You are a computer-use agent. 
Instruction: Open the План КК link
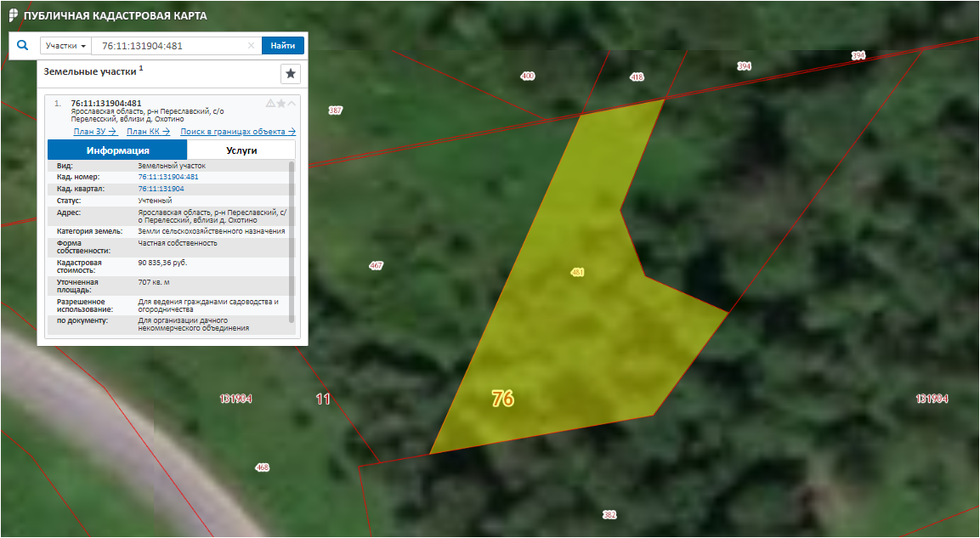click(148, 131)
